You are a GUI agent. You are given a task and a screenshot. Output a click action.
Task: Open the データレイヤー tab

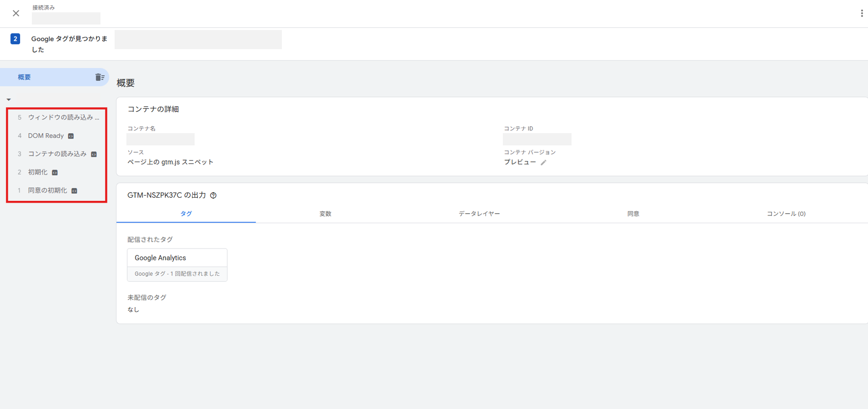479,214
